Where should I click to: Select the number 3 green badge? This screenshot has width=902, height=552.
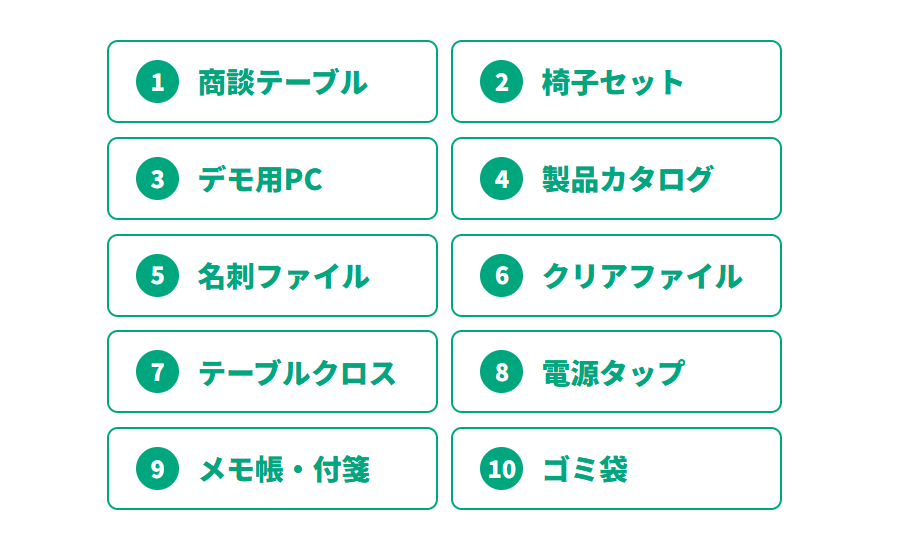(x=157, y=179)
